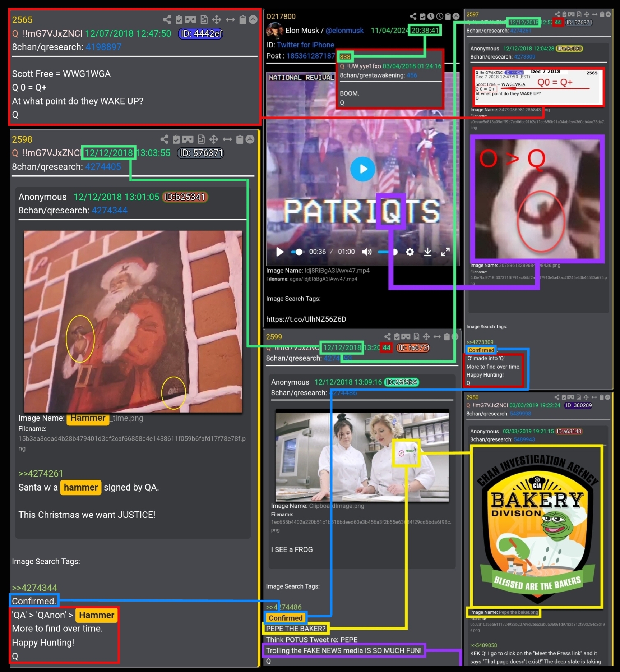Click the image file icon on post 2950
This screenshot has height=672, width=620.
click(x=578, y=397)
